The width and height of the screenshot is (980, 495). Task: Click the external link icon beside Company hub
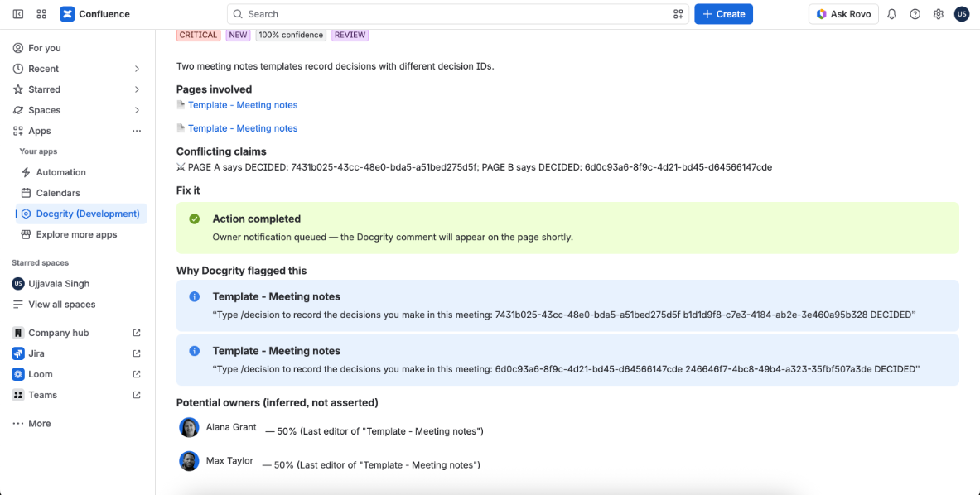[137, 333]
